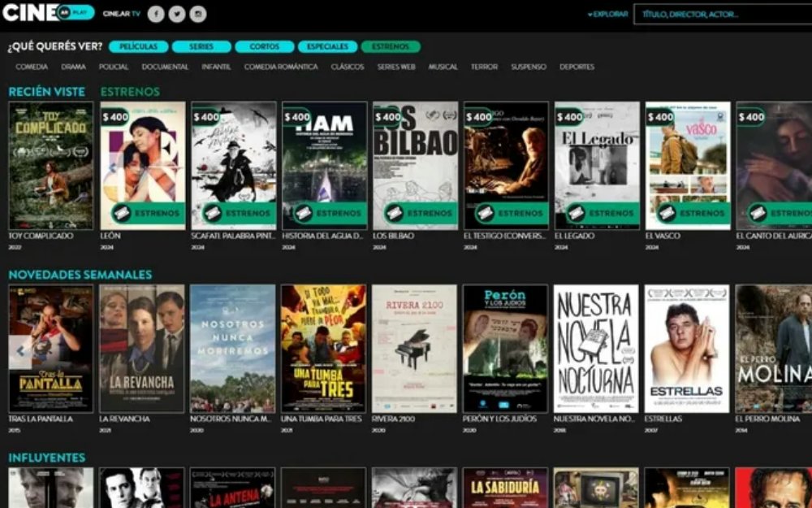This screenshot has width=812, height=508.
Task: Click the $400 badge on Scafati poster
Action: (x=206, y=117)
